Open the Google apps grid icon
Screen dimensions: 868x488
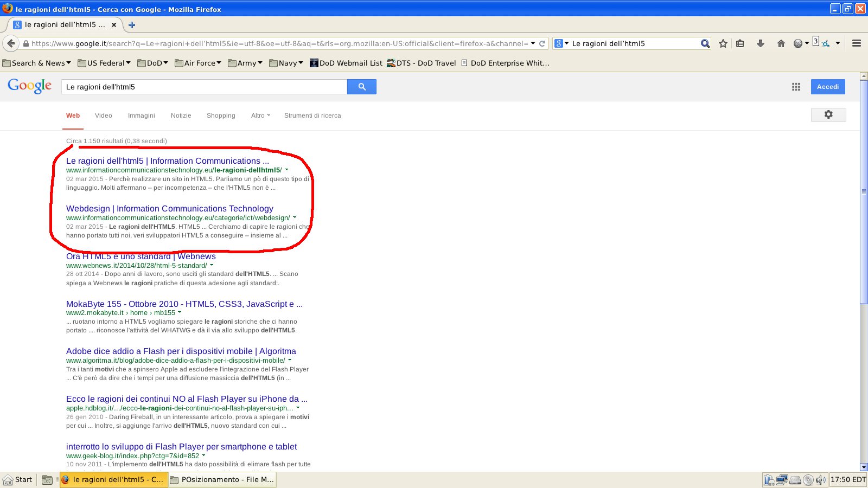point(796,87)
